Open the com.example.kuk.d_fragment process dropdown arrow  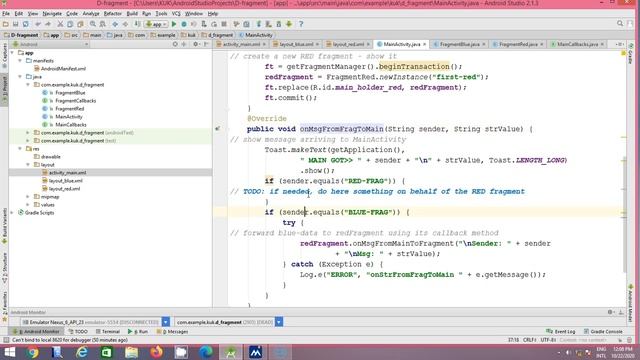(279, 322)
